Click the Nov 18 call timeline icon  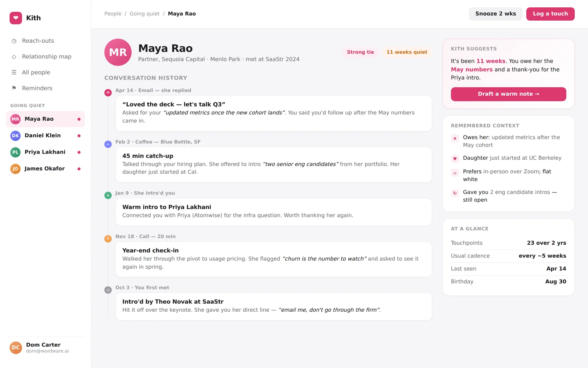tap(108, 239)
